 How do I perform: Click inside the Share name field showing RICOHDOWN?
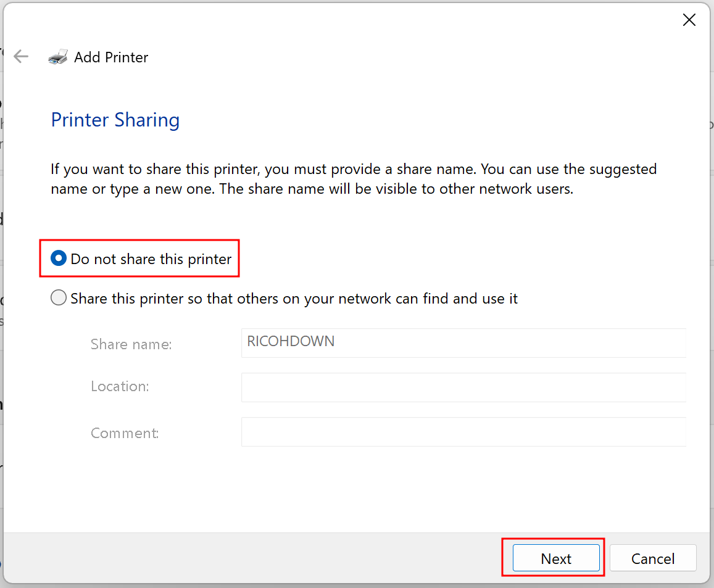pyautogui.click(x=463, y=342)
